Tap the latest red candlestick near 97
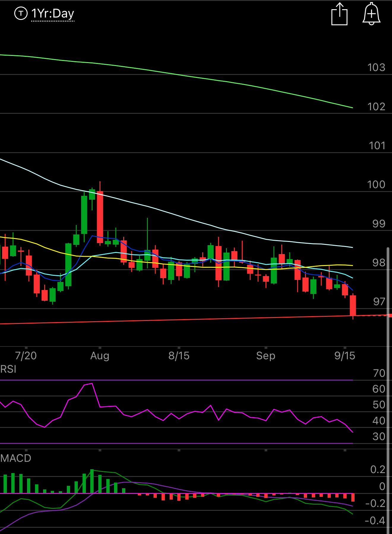 [353, 306]
